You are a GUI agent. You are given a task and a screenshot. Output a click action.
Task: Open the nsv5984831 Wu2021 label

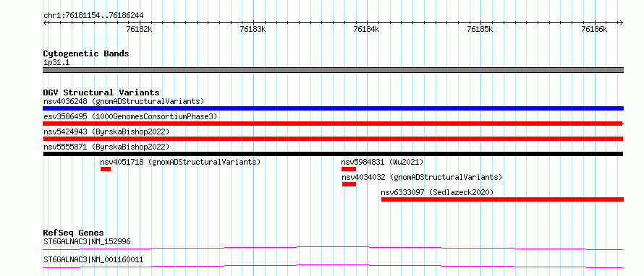point(382,162)
